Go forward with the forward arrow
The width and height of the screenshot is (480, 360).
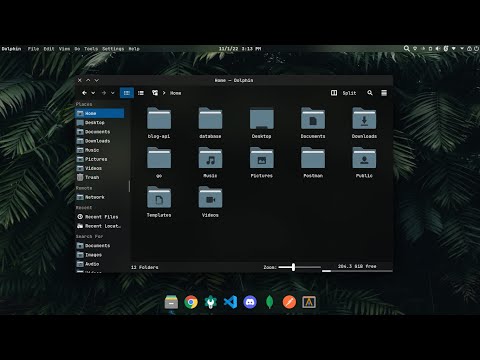point(104,93)
